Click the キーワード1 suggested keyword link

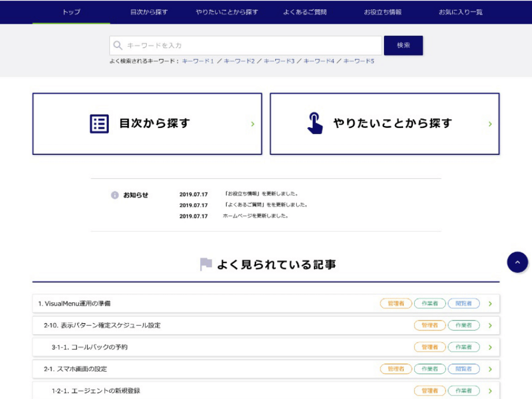(x=198, y=61)
